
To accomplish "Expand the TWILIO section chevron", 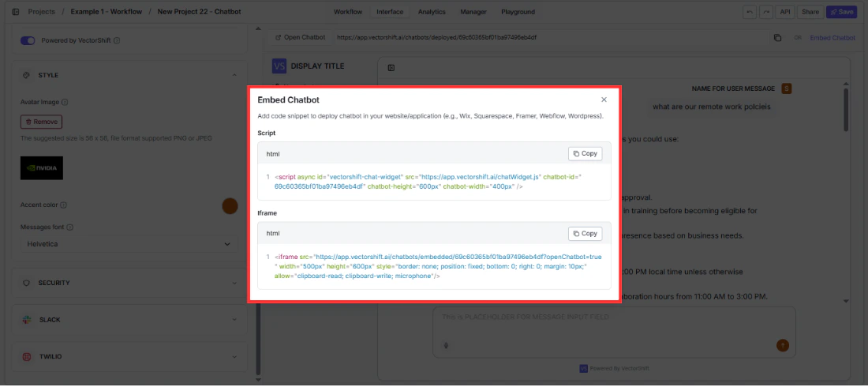I will click(x=234, y=357).
